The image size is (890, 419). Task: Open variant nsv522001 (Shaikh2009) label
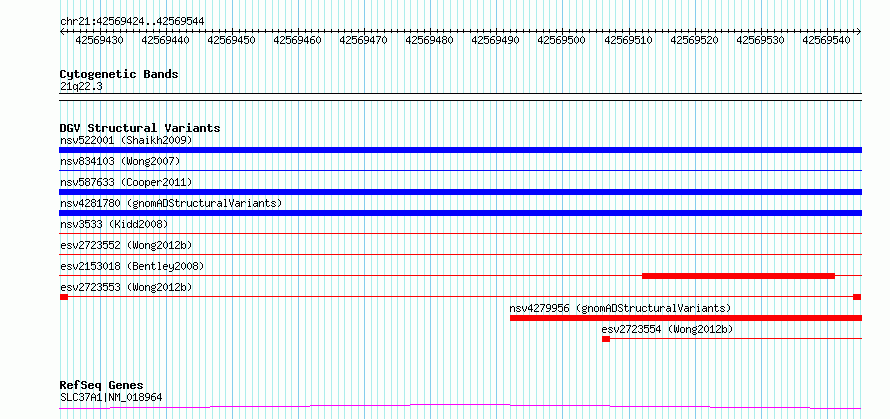[x=126, y=140]
